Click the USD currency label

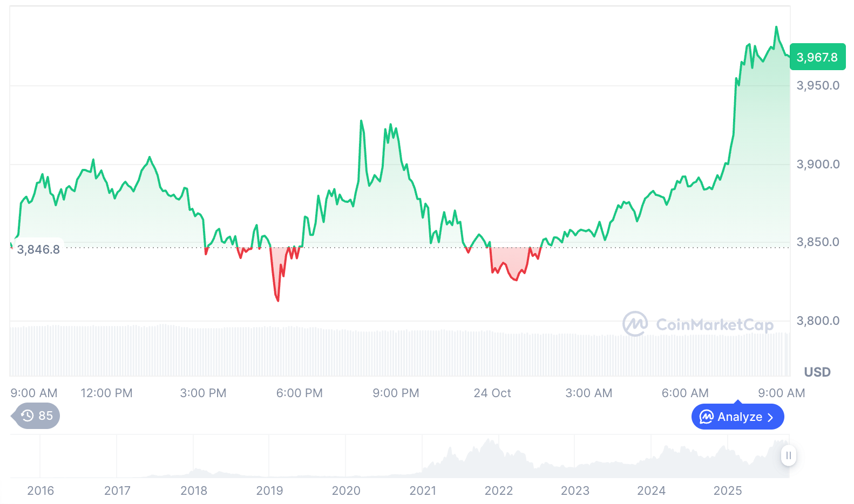click(x=817, y=372)
